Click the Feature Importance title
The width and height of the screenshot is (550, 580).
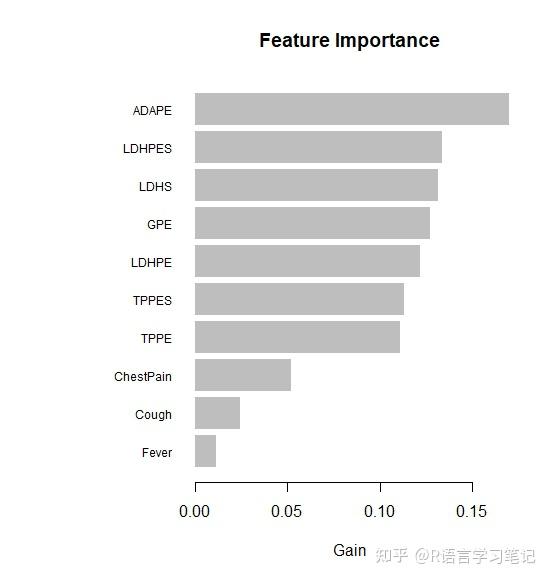[x=350, y=40]
